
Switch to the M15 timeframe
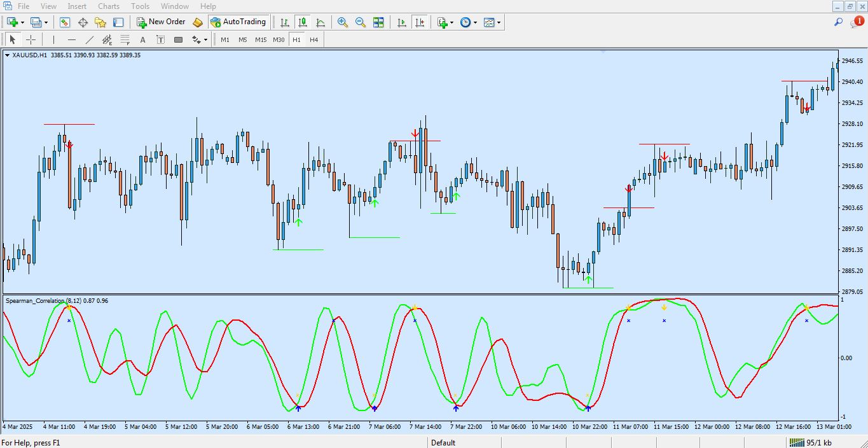[261, 39]
